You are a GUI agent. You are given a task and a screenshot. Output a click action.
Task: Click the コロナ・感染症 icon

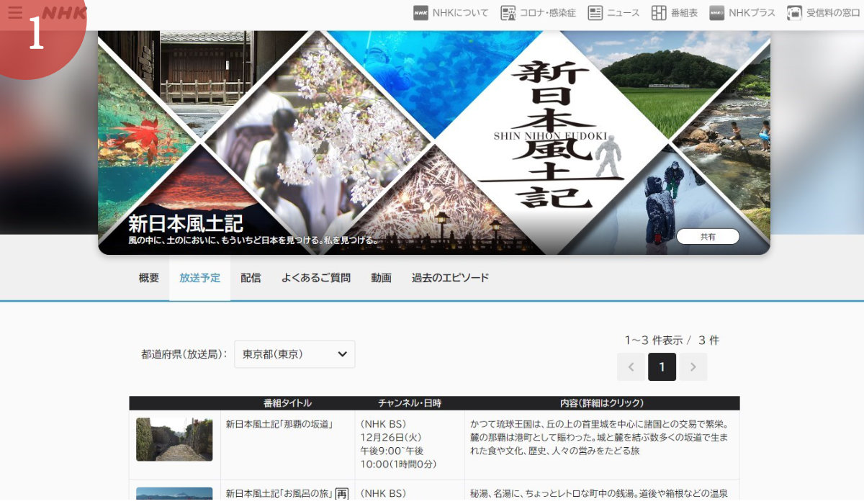click(x=508, y=13)
